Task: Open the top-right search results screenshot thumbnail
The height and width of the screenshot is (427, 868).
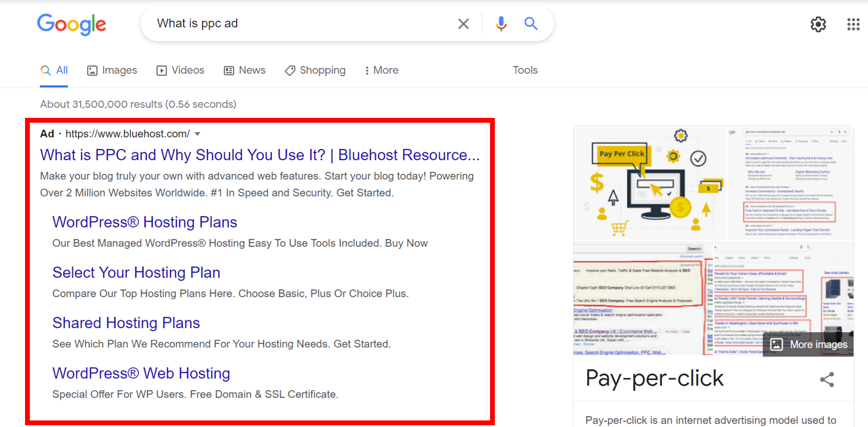Action: click(791, 182)
